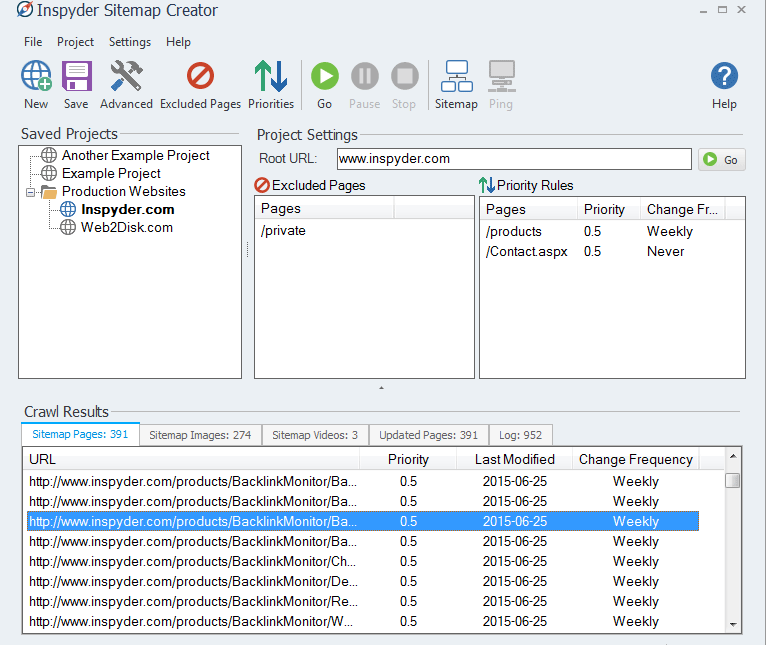The image size is (766, 645).
Task: Open the Priorities arrows toolbar icon
Action: pyautogui.click(x=271, y=77)
